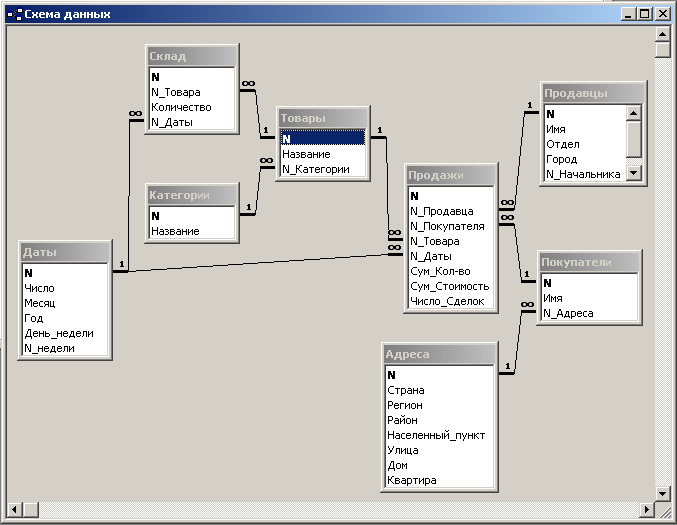677x525 pixels.
Task: Click Год field in Даты table
Action: 65,318
